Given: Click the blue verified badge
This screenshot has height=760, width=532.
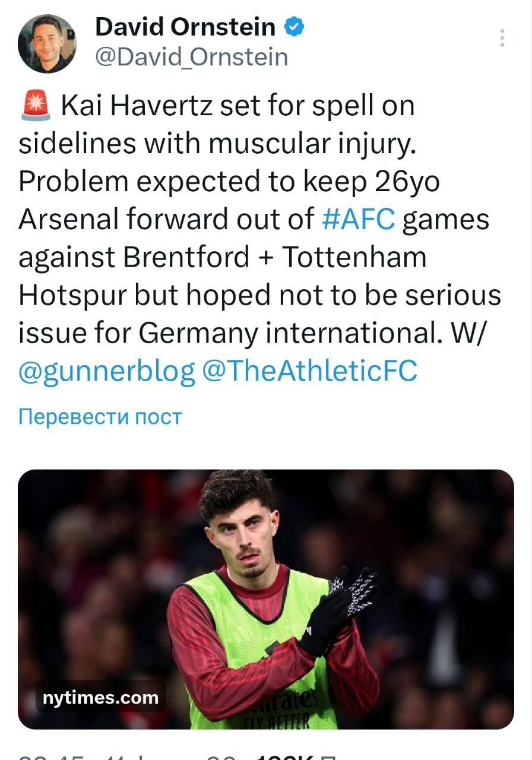Looking at the screenshot, I should pyautogui.click(x=295, y=27).
